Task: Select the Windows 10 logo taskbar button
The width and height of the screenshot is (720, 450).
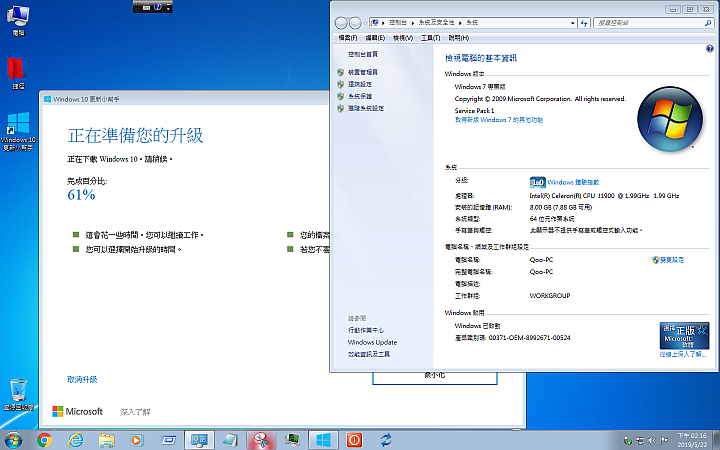Action: [323, 440]
